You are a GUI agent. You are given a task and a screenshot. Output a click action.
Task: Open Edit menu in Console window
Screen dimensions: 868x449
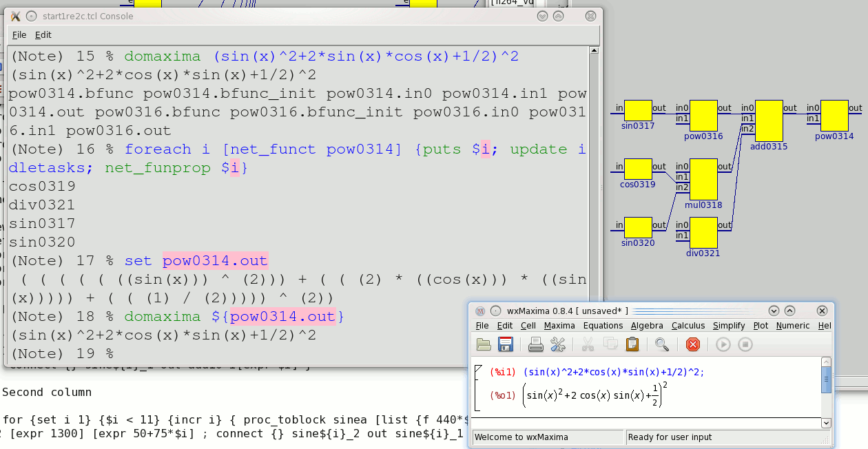[x=43, y=35]
